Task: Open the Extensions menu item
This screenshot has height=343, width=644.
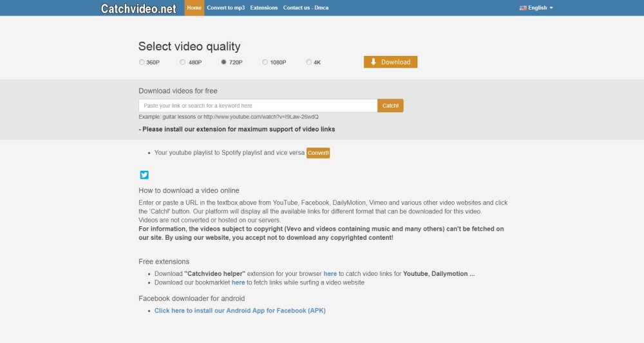Action: pyautogui.click(x=264, y=8)
